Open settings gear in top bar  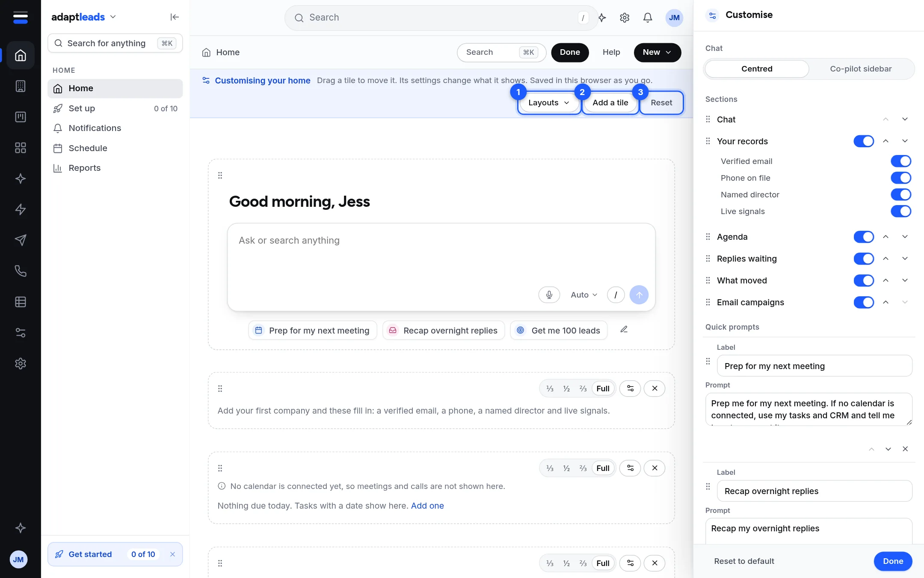click(x=625, y=18)
